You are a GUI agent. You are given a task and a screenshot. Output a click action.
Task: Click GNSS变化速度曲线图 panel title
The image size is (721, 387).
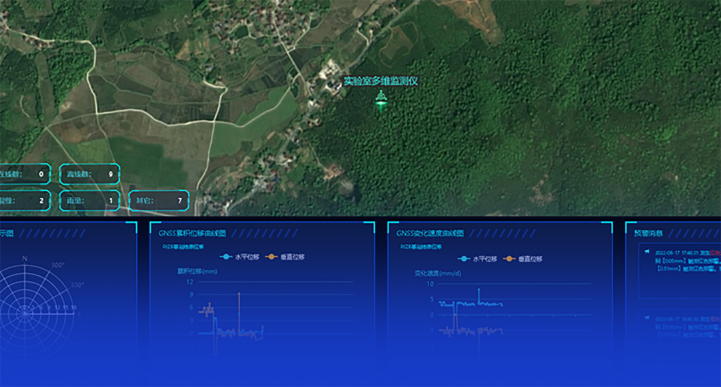pyautogui.click(x=430, y=233)
